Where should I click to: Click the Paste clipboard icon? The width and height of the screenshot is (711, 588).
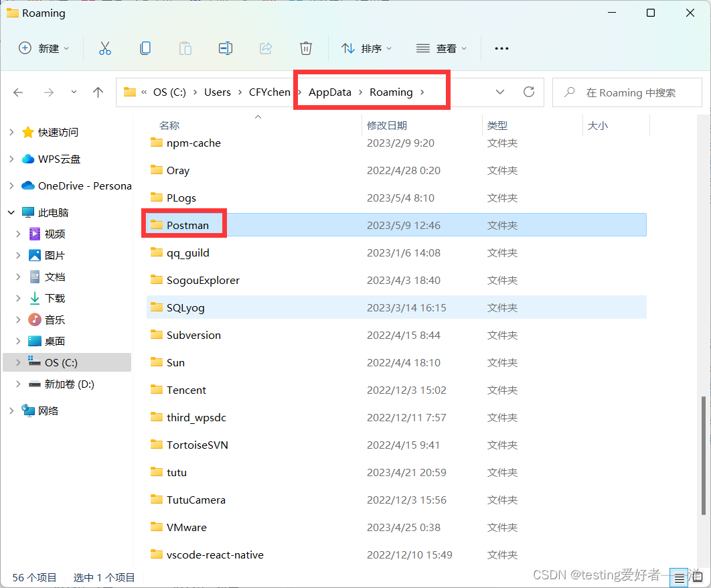(185, 48)
